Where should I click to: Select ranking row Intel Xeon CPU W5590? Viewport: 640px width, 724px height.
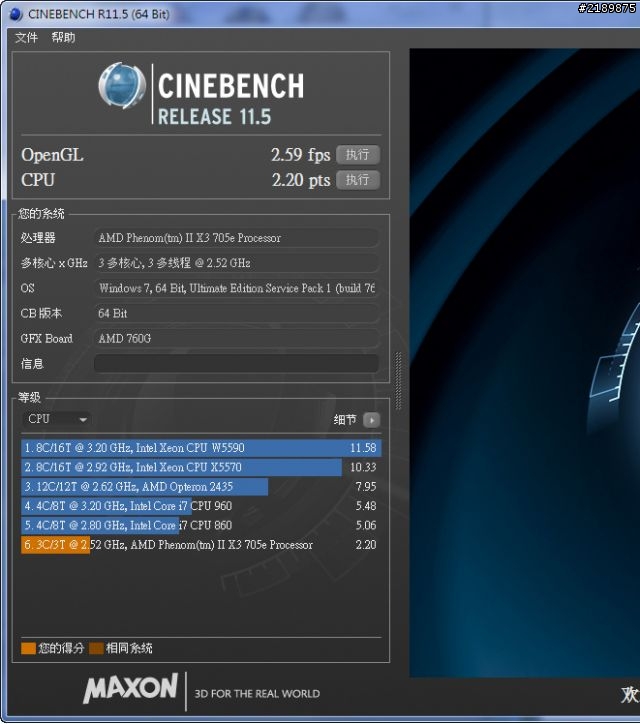pyautogui.click(x=201, y=447)
